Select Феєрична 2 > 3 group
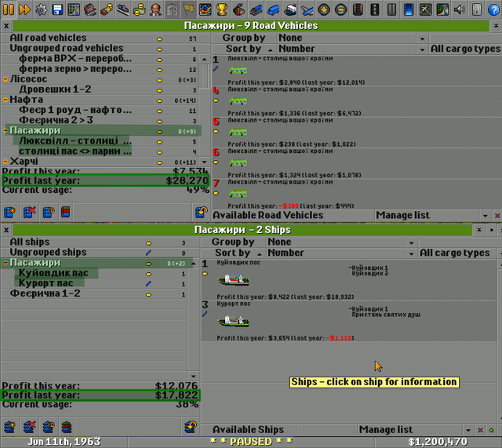Image resolution: width=502 pixels, height=448 pixels. (100, 120)
